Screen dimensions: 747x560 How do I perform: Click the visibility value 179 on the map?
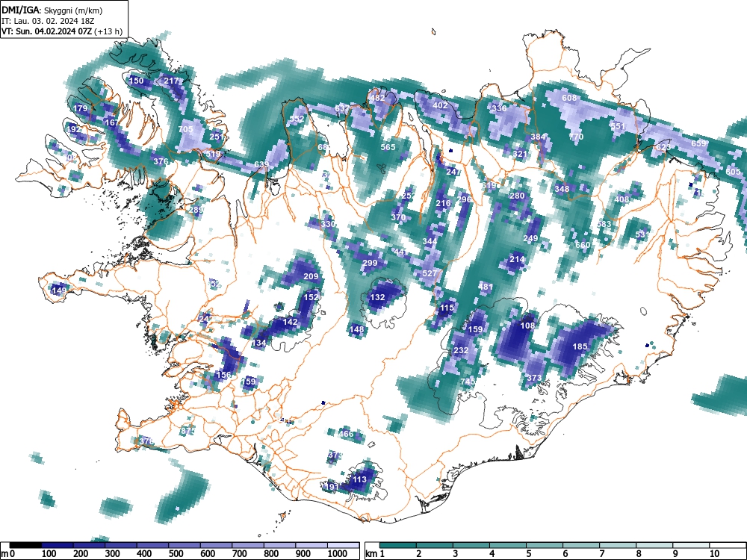[81, 108]
